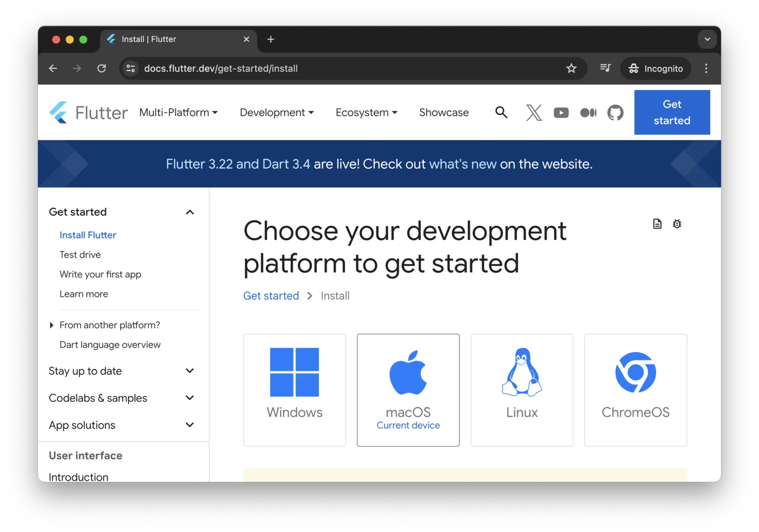Open a new browser tab
The height and width of the screenshot is (532, 759).
pyautogui.click(x=271, y=39)
